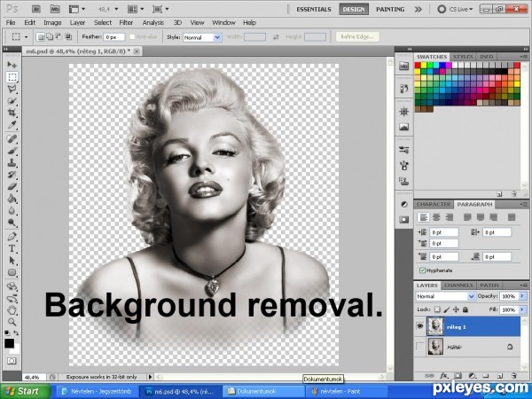532x399 pixels.
Task: Click the Design workspace button
Action: pos(354,9)
